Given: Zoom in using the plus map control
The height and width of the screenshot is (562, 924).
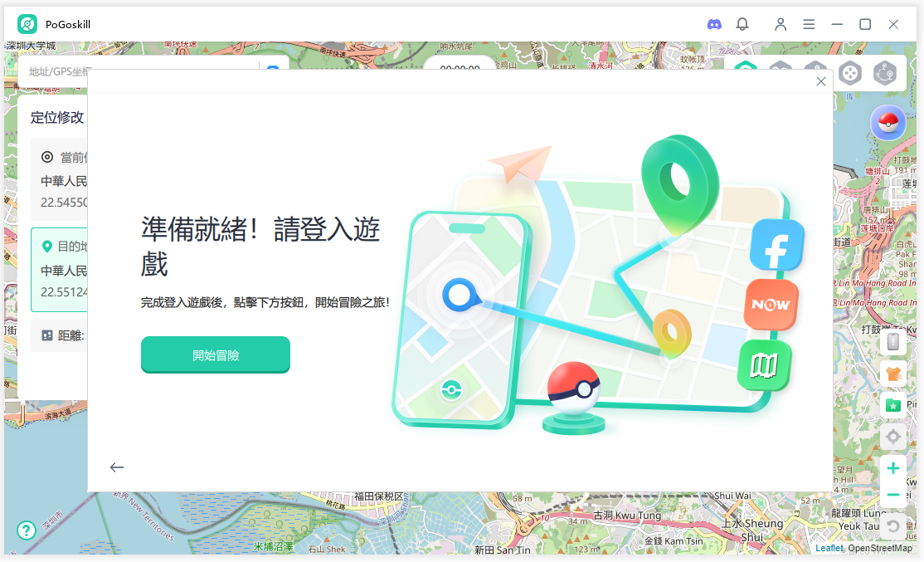Looking at the screenshot, I should (x=893, y=467).
